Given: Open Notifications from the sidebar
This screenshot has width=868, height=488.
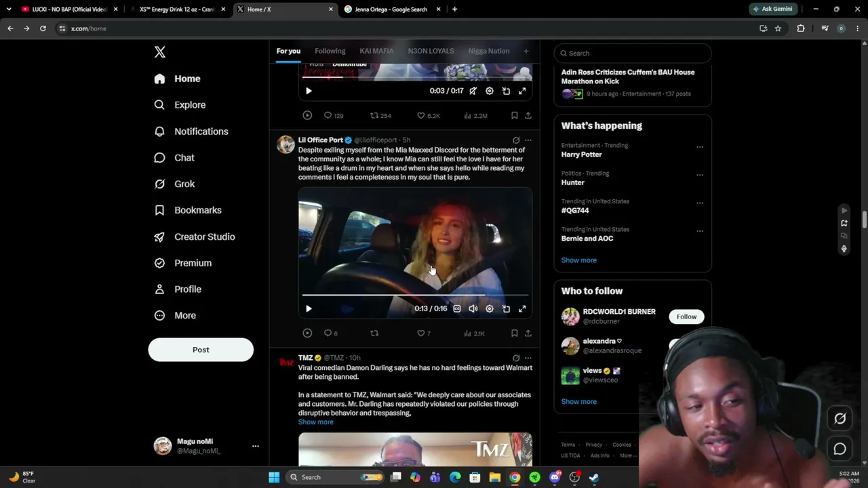Looking at the screenshot, I should click(191, 131).
